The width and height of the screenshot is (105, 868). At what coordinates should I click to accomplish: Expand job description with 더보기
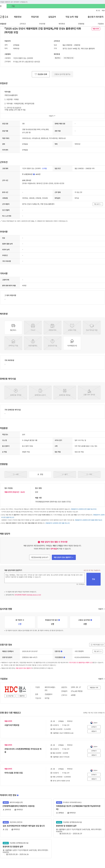tap(52, 116)
